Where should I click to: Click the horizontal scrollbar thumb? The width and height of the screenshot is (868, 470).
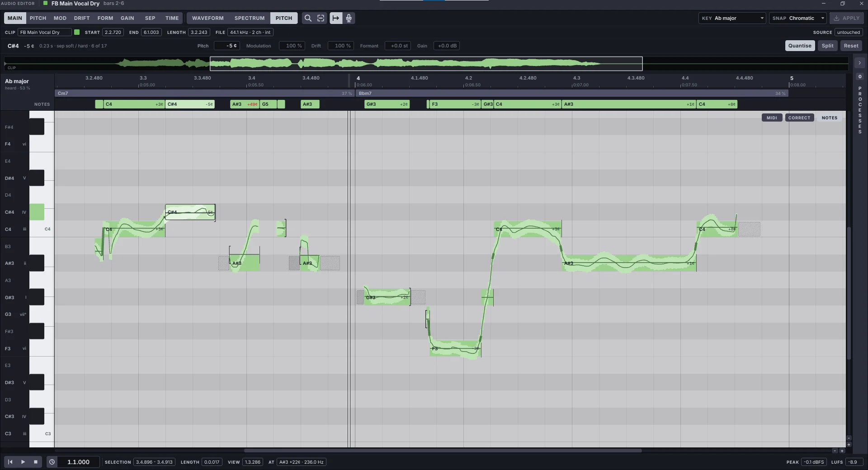pyautogui.click(x=443, y=451)
